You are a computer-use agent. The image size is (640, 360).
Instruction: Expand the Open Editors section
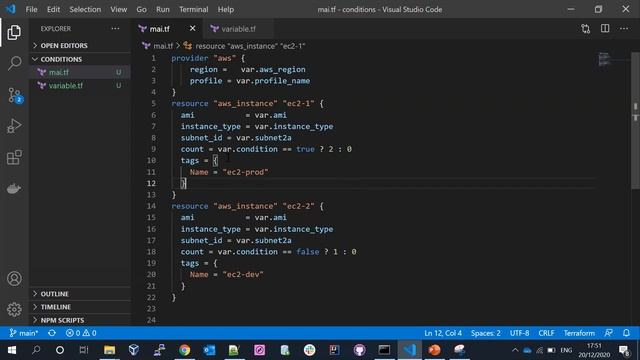point(80,45)
